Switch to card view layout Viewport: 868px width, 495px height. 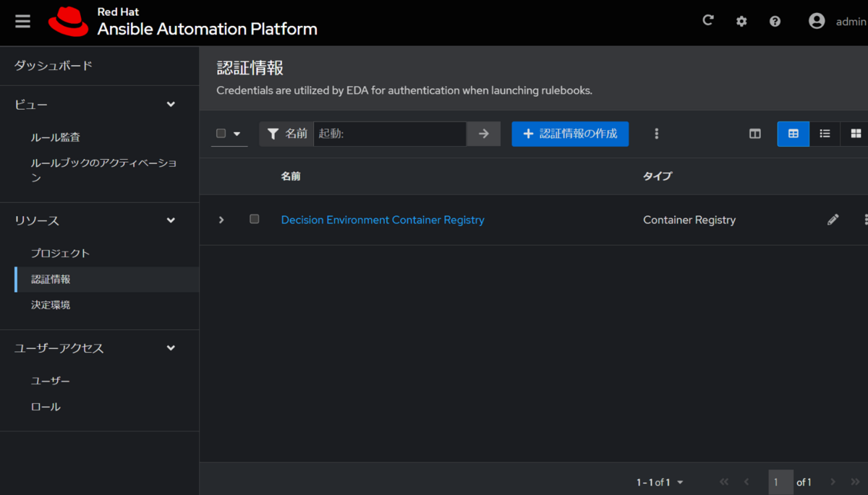856,134
